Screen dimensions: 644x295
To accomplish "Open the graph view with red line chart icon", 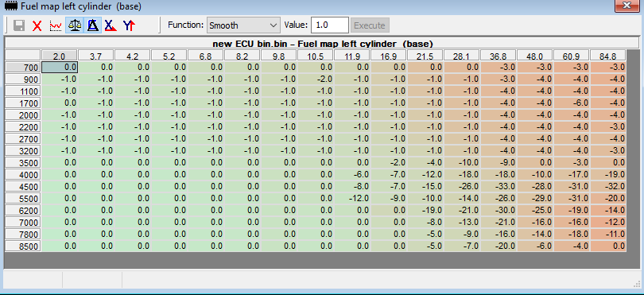I will (x=56, y=25).
